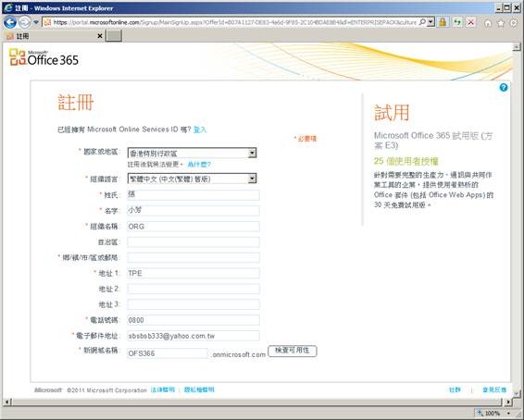Open the 組織語言 language dropdown

coord(193,179)
